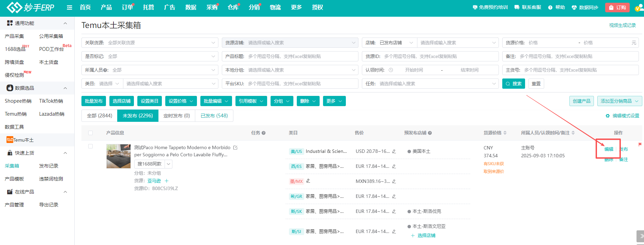Viewport: 644px width, 245px height.
Task: Click the red flag icon on the product row
Action: coord(640,144)
